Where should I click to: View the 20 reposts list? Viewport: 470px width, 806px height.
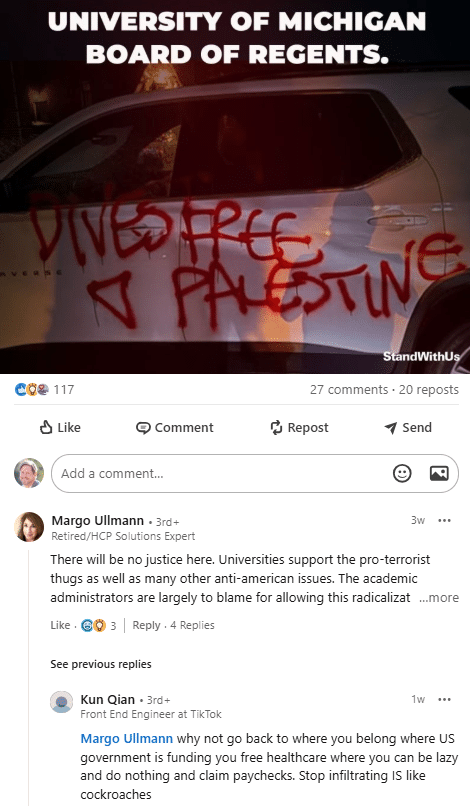pos(428,390)
